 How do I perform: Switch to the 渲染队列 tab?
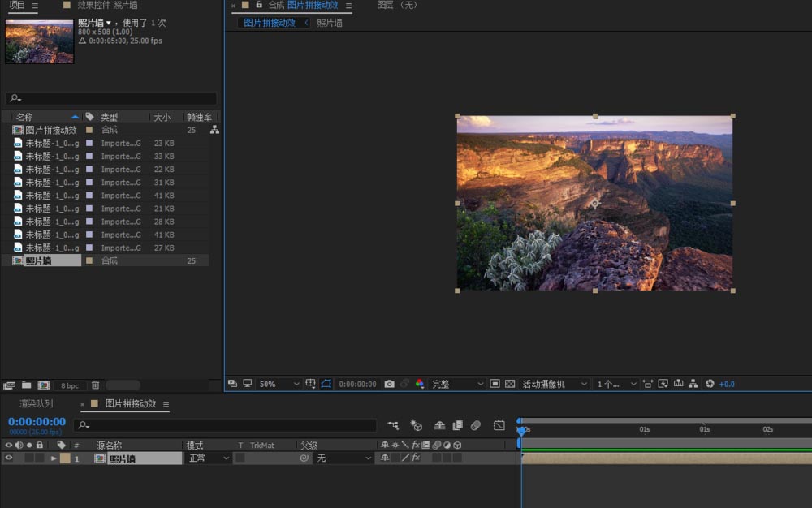pyautogui.click(x=37, y=404)
